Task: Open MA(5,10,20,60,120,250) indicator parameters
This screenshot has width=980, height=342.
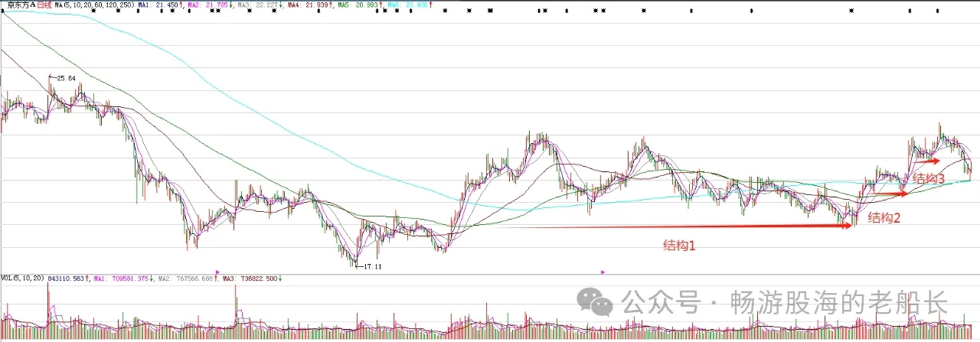Action: [95, 5]
